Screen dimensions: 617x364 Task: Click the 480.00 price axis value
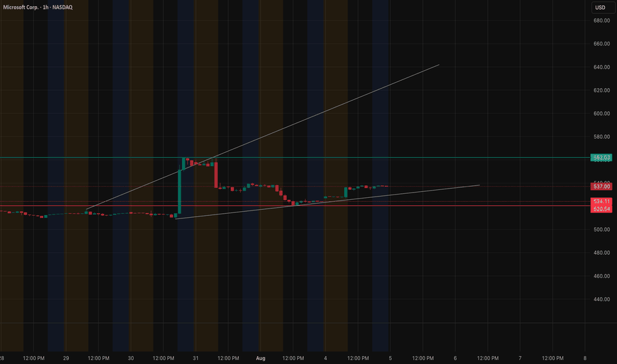click(602, 253)
